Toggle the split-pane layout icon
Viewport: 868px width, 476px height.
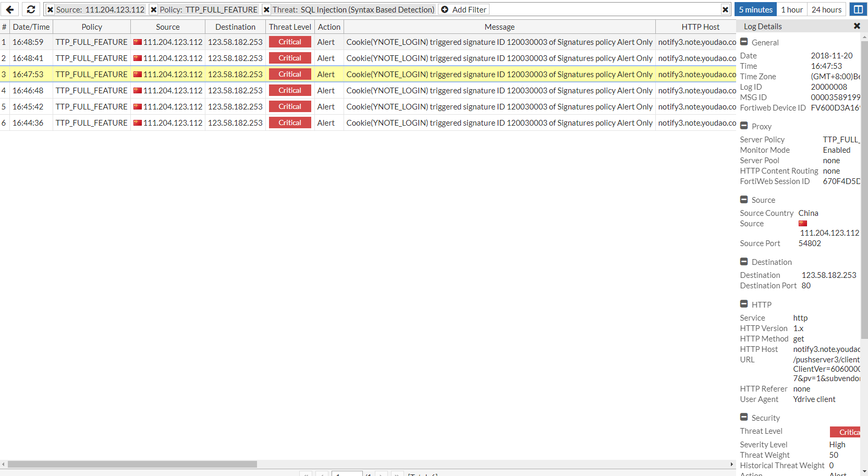[859, 9]
